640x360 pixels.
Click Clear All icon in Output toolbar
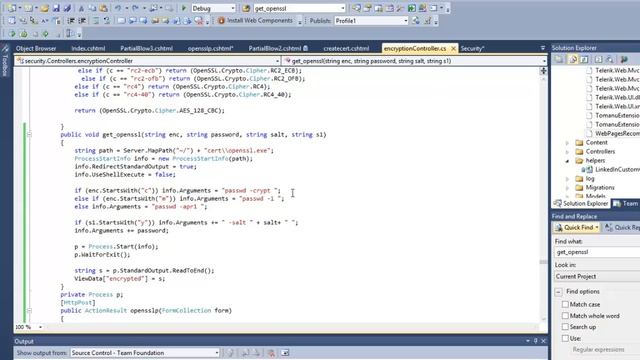271,353
